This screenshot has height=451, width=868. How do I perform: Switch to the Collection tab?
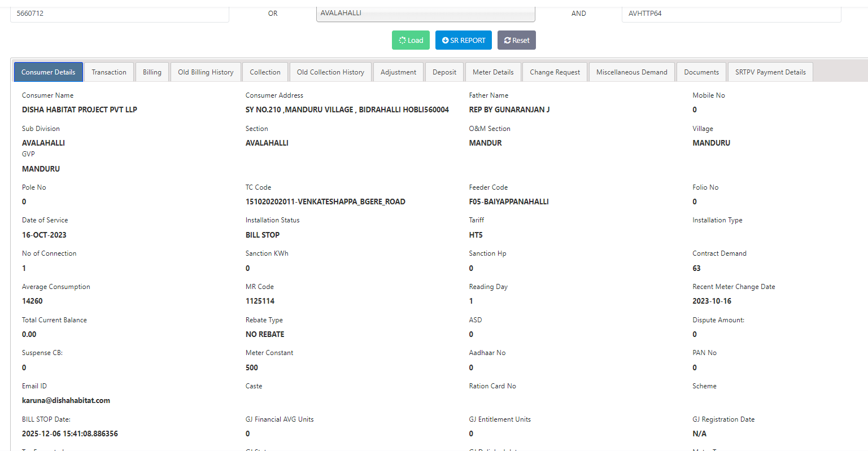[x=265, y=72]
